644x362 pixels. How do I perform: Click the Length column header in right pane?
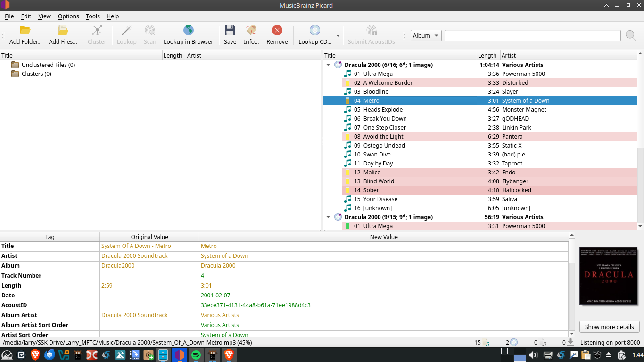click(488, 55)
